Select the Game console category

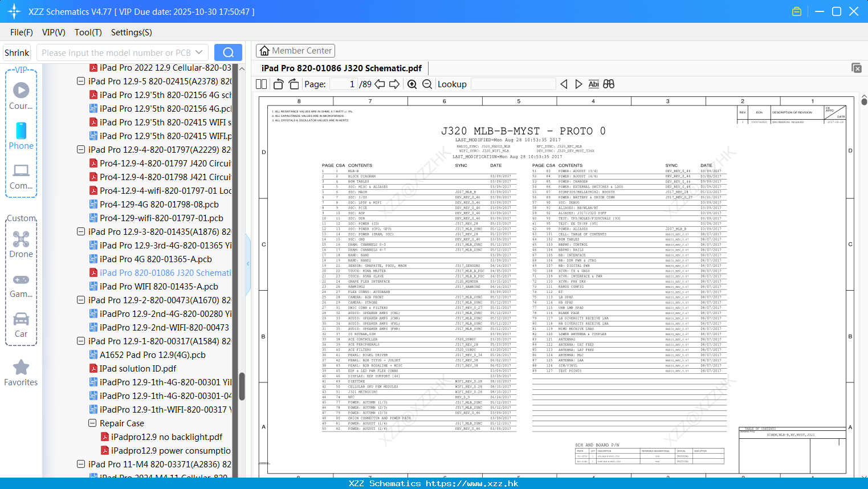point(21,286)
